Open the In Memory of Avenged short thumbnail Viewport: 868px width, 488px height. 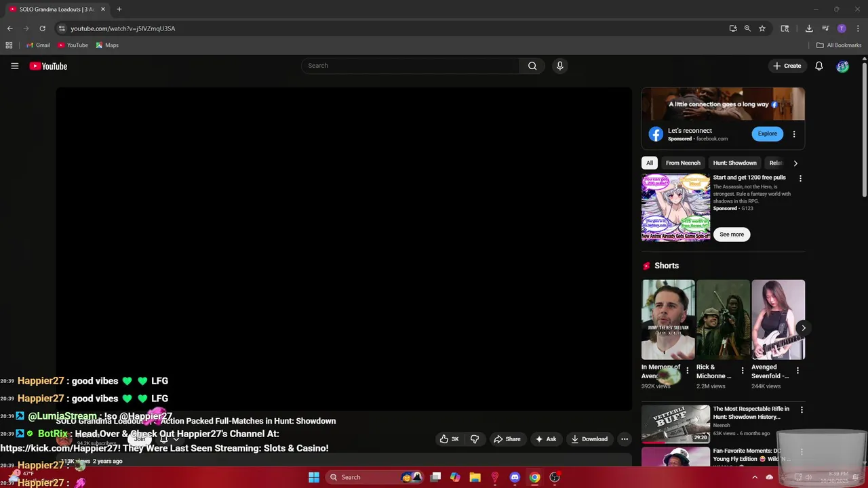(x=668, y=320)
